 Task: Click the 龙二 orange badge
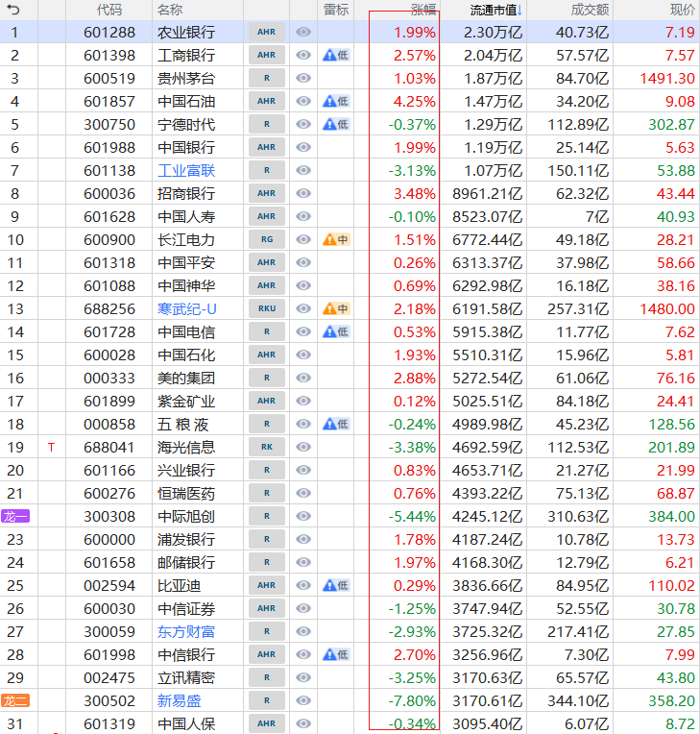pos(15,700)
